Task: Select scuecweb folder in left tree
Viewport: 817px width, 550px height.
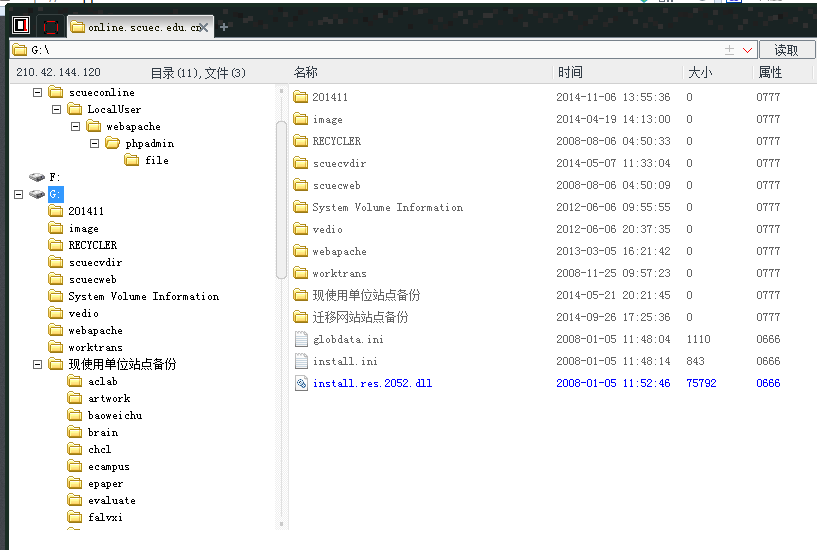Action: point(82,279)
